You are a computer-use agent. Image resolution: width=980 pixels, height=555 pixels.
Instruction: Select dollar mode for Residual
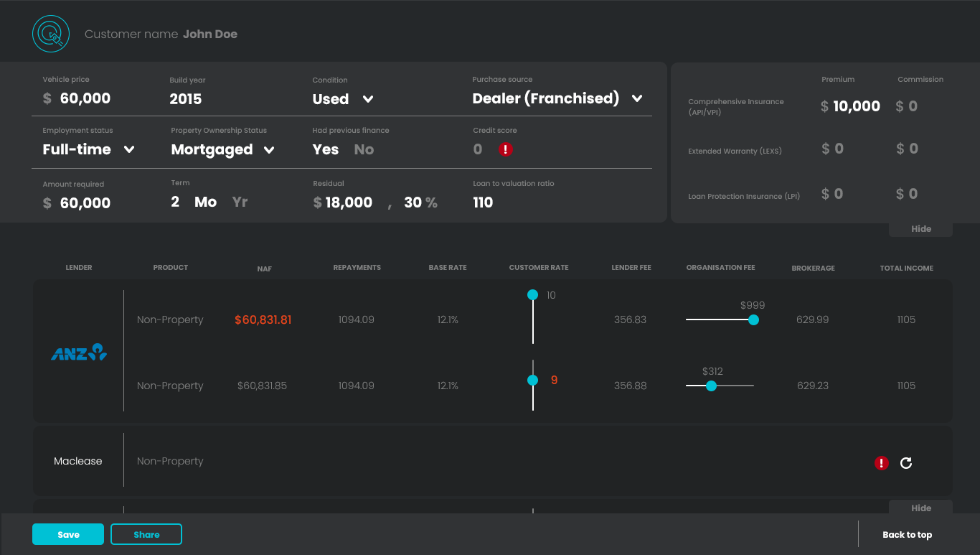point(317,202)
